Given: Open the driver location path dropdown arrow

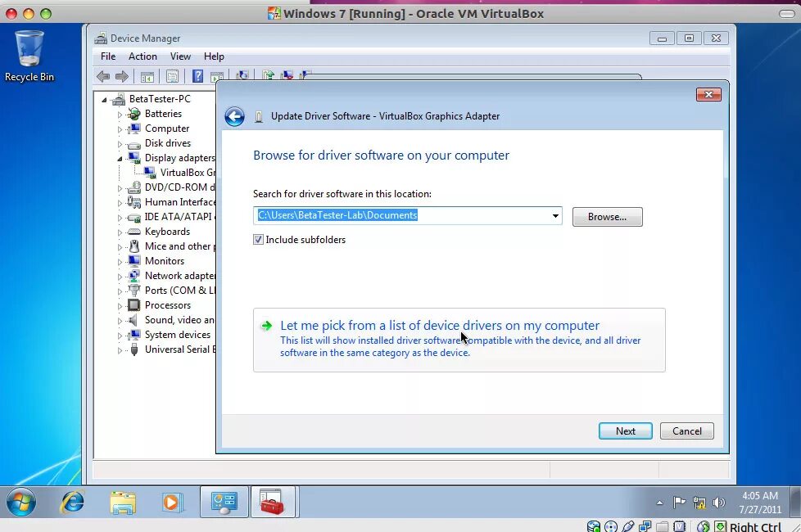Looking at the screenshot, I should point(555,216).
